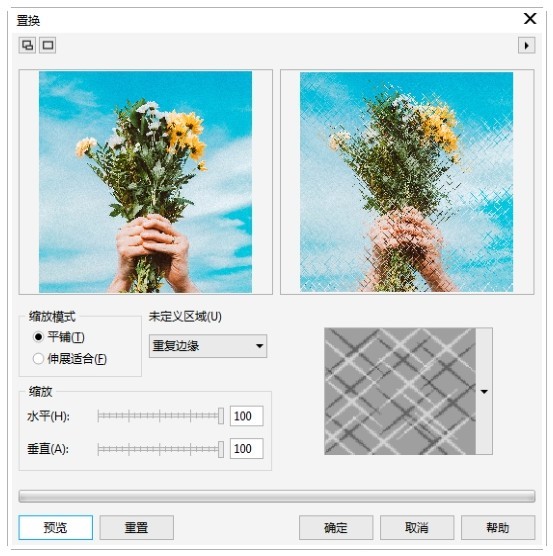Click the 垂直(A) scale slider
The image size is (553, 556).
pos(161,449)
